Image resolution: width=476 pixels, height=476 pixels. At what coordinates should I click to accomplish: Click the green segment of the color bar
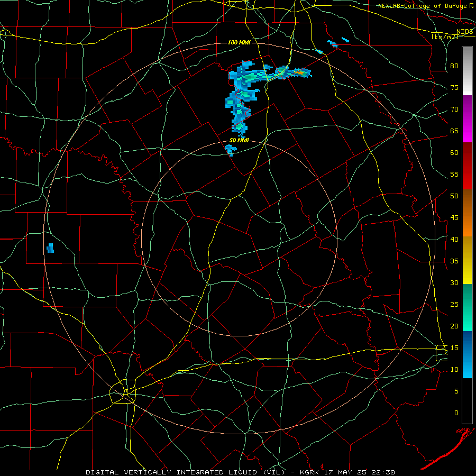tap(467, 307)
